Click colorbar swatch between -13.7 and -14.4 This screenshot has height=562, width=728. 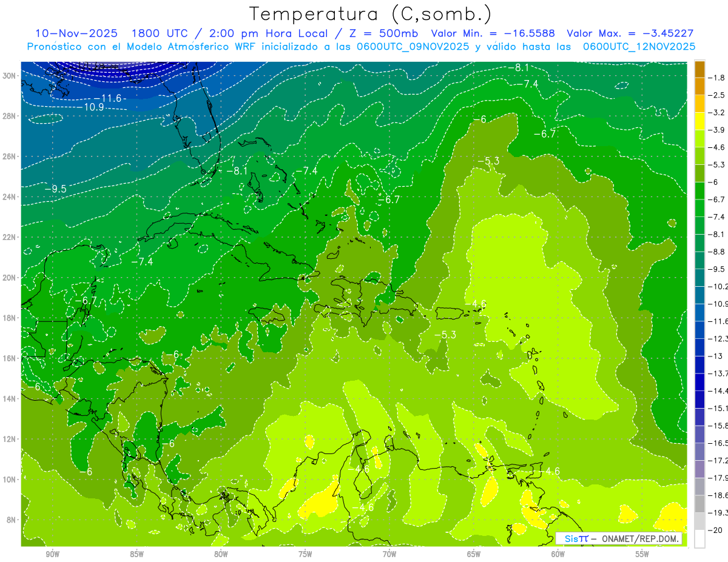[699, 382]
